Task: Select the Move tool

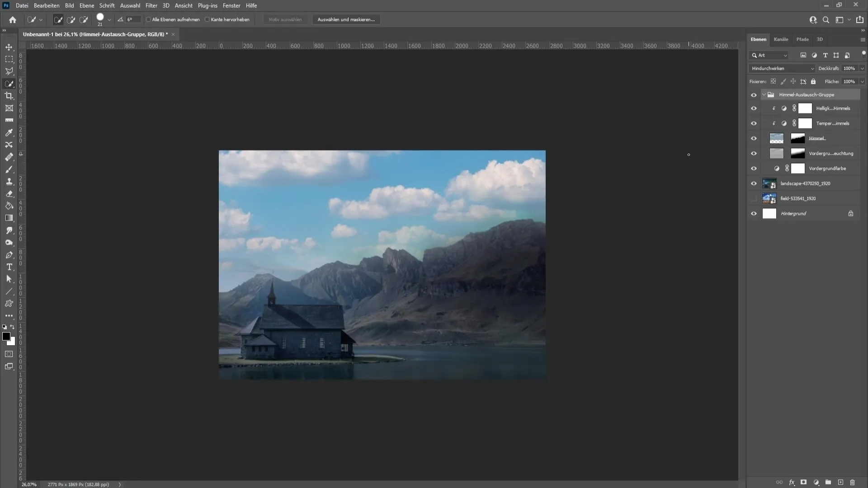Action: (x=9, y=47)
